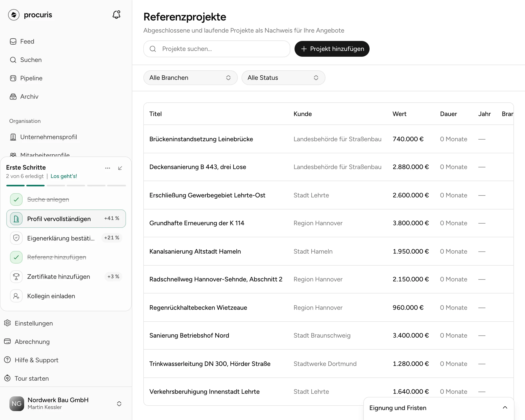525x420 pixels.
Task: Click the Hilfe & Support question icon
Action: click(8, 360)
